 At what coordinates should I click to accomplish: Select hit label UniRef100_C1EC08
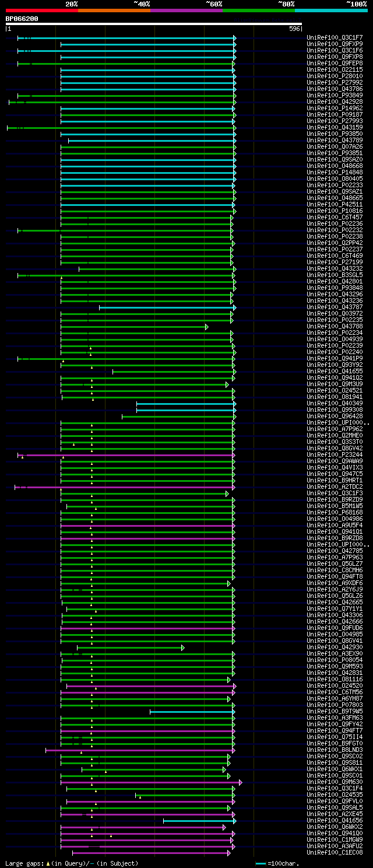coord(335,853)
